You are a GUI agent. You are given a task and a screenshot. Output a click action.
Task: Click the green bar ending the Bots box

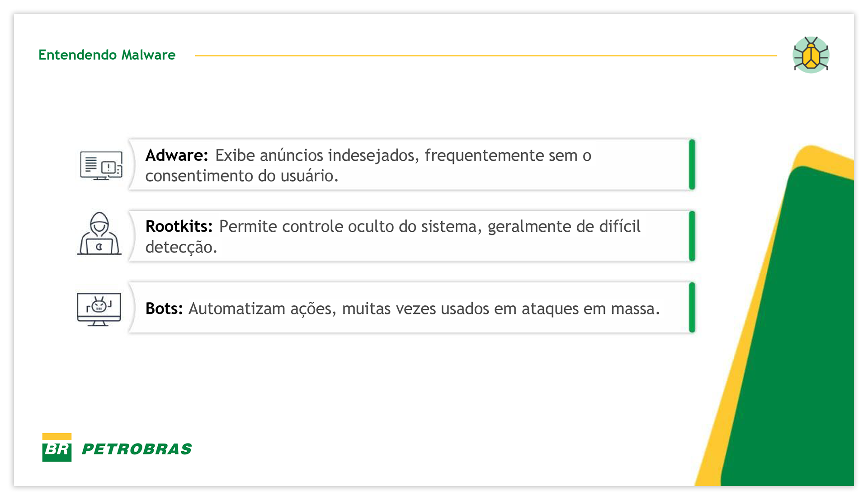692,308
